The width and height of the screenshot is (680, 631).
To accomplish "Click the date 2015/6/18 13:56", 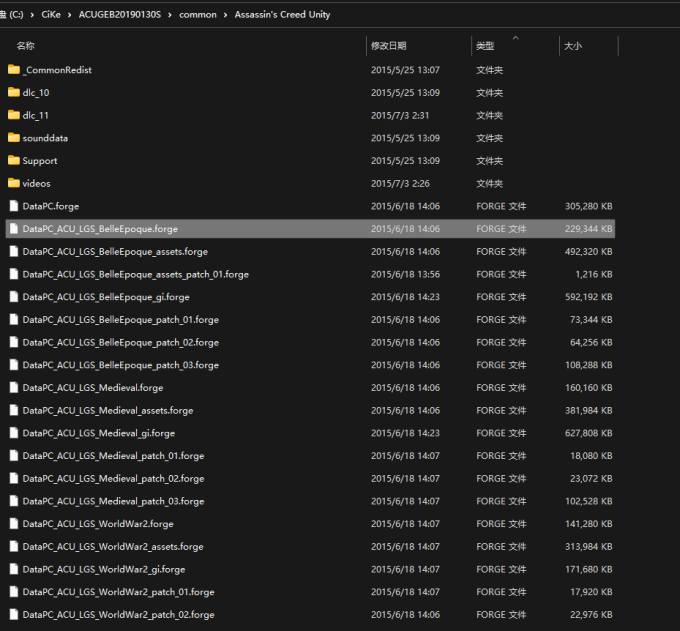I will point(405,274).
